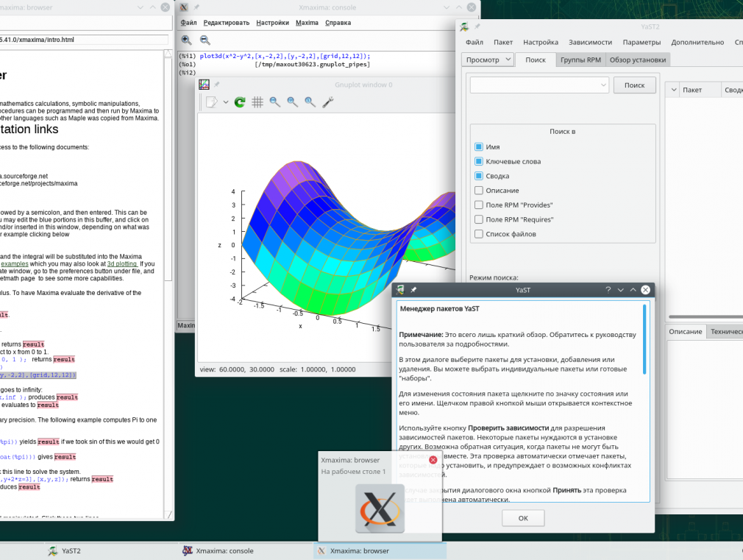Apply next zoom settings in Gnuplot
This screenshot has height=560, width=743.
point(292,102)
